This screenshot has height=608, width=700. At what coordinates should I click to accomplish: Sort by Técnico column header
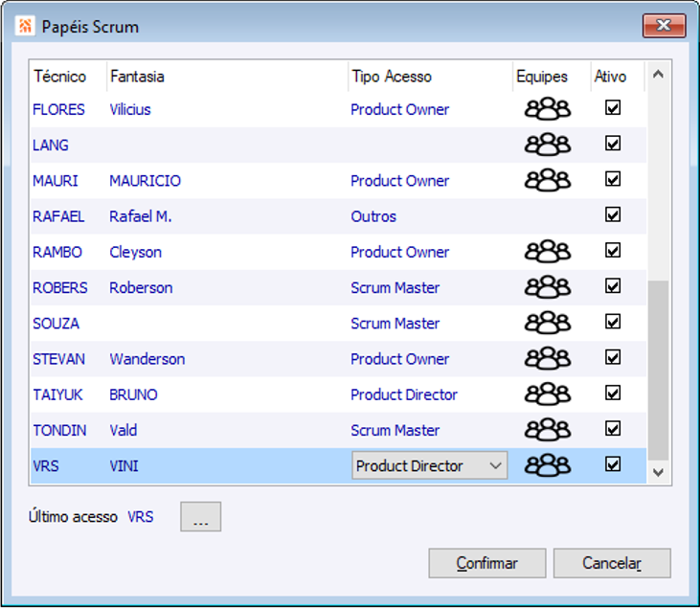pyautogui.click(x=59, y=77)
